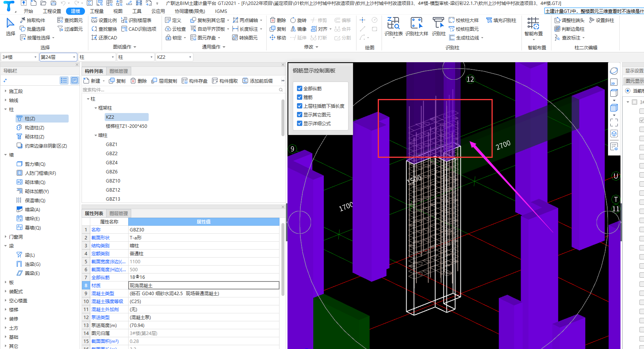644x349 pixels.
Task: Toggle 上层柱插筋下插长度 checkbox
Action: [300, 106]
